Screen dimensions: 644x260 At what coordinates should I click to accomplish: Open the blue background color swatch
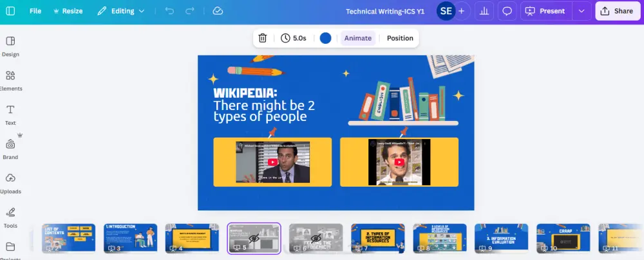click(x=325, y=38)
